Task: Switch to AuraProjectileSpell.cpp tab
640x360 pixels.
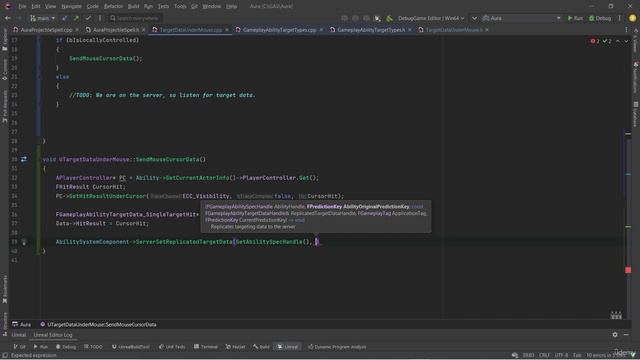Action: click(46, 30)
